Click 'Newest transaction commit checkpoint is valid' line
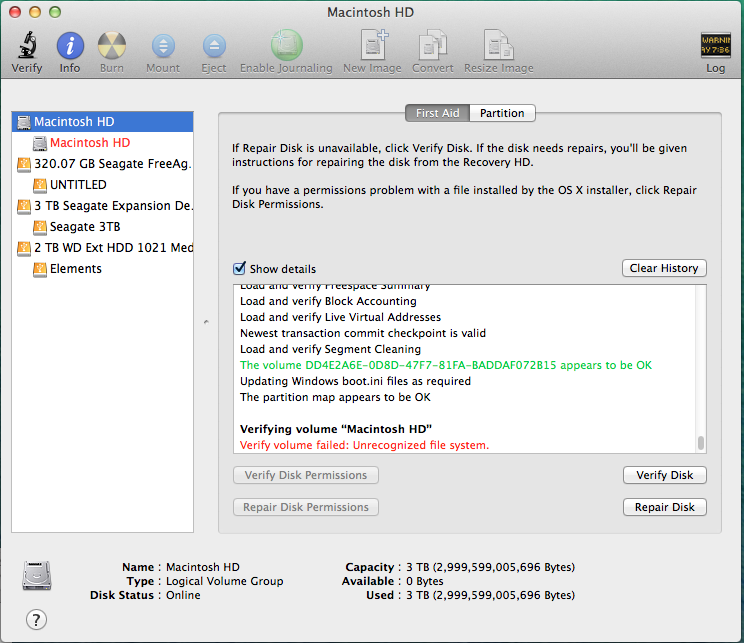 363,333
